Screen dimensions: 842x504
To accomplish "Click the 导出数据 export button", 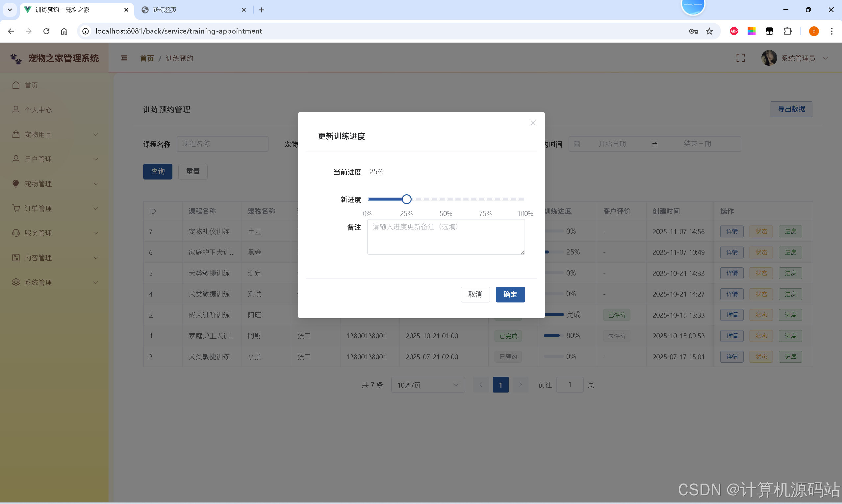I will 791,109.
